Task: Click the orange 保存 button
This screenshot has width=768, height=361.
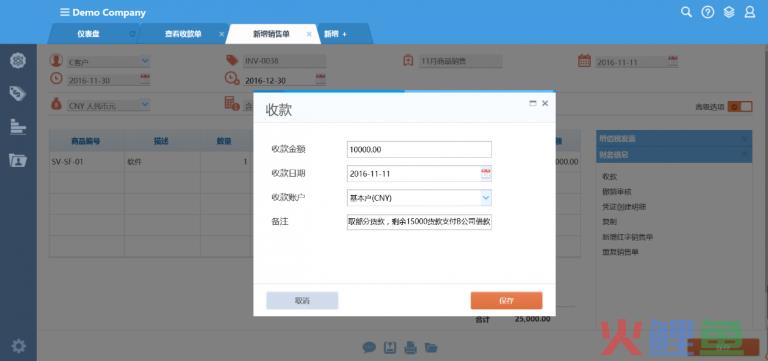Action: [x=506, y=301]
